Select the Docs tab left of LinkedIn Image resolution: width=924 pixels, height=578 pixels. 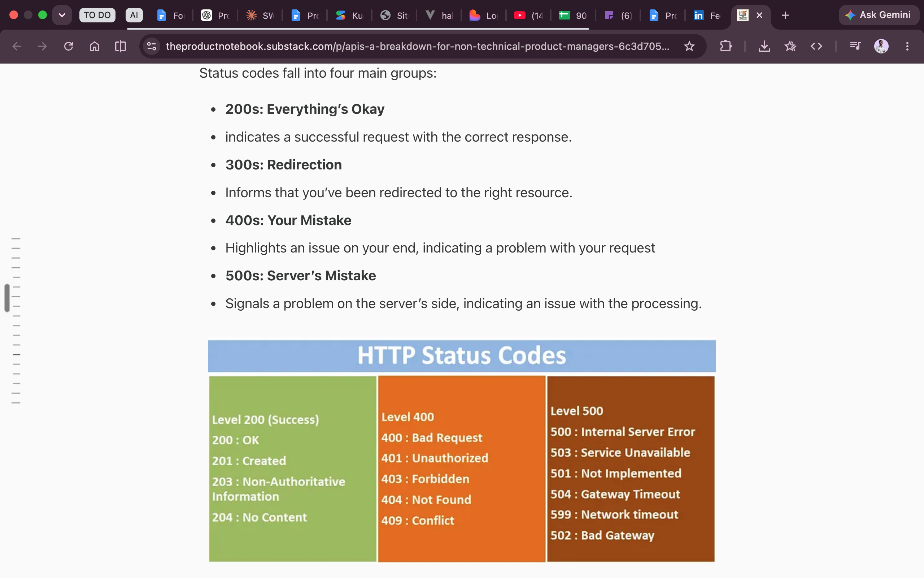point(663,15)
